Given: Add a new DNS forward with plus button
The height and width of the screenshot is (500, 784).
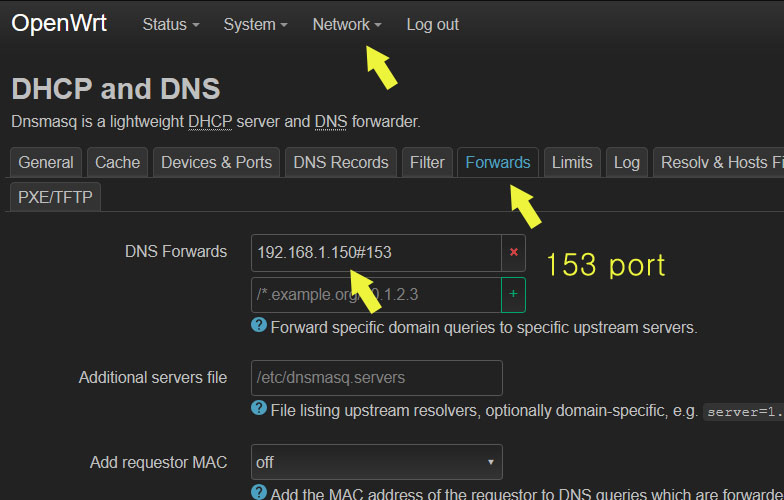Looking at the screenshot, I should pyautogui.click(x=514, y=294).
